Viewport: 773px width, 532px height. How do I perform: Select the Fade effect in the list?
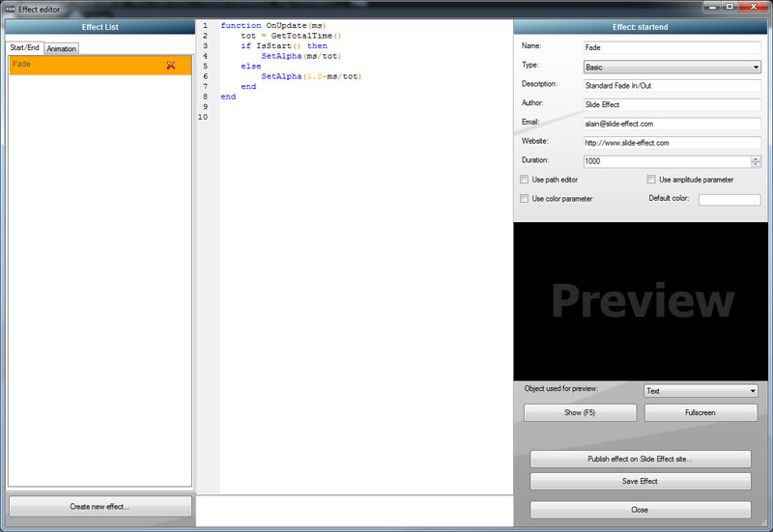pos(100,65)
